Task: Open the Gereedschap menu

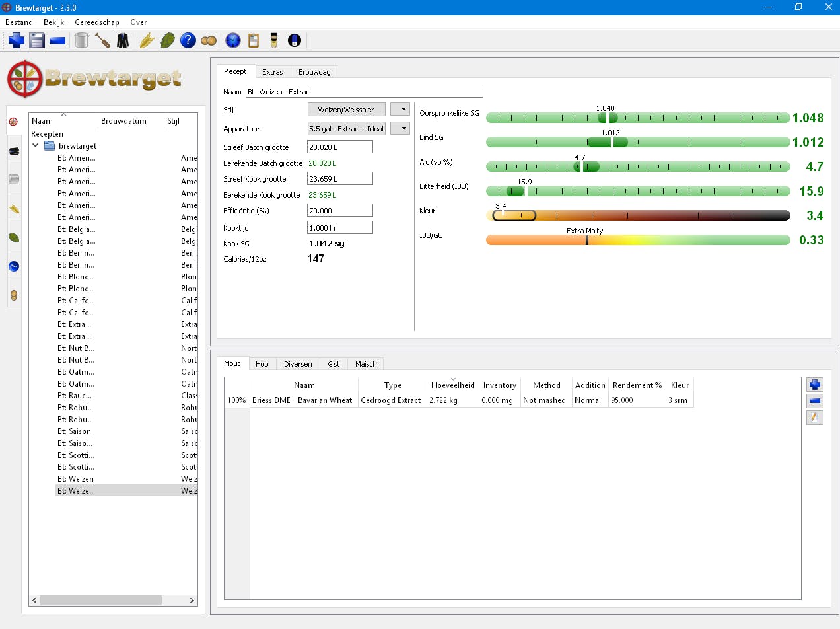Action: point(96,22)
